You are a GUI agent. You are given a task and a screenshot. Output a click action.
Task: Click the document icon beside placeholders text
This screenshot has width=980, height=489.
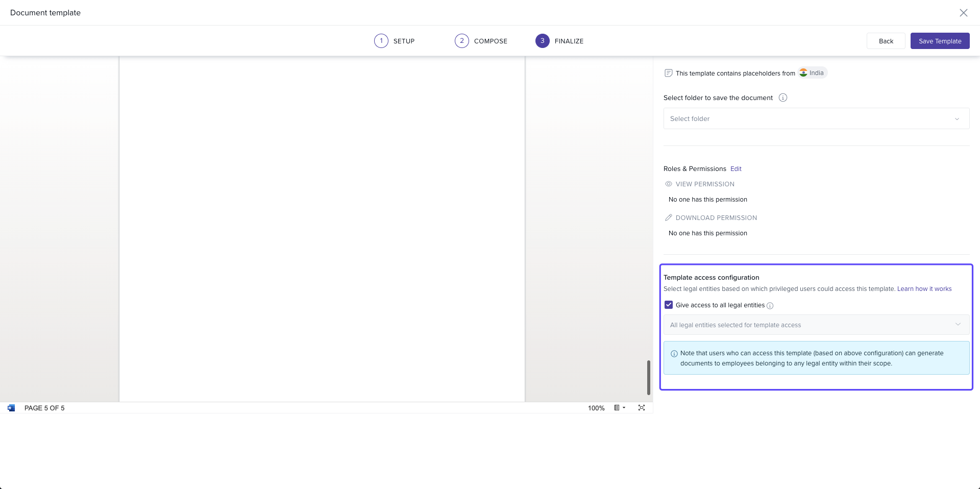point(668,73)
